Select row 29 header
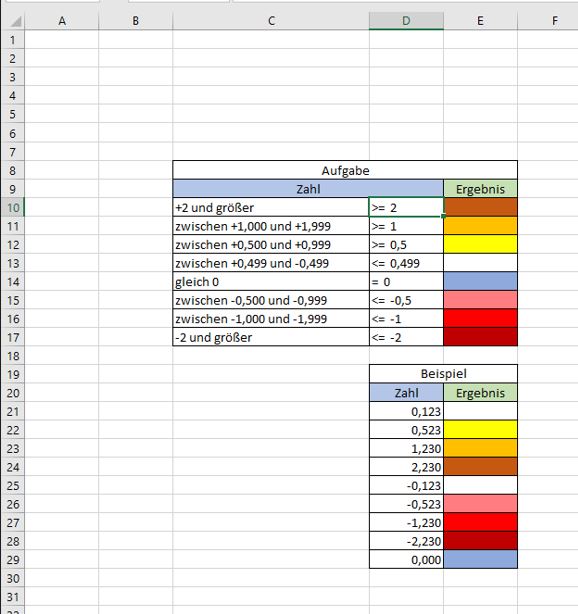The height and width of the screenshot is (614, 578). coord(13,560)
